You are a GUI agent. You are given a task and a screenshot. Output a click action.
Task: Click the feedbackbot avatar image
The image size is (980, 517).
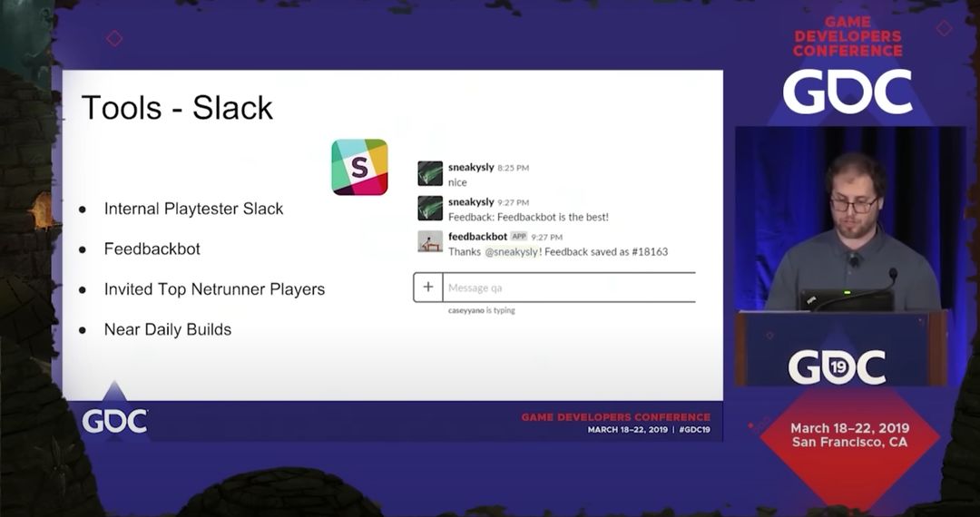[x=430, y=241]
